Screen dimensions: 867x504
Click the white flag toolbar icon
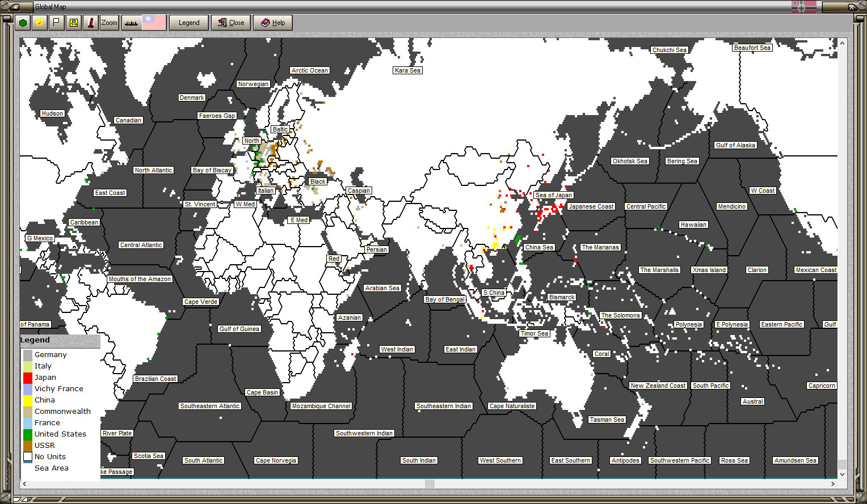pos(56,23)
